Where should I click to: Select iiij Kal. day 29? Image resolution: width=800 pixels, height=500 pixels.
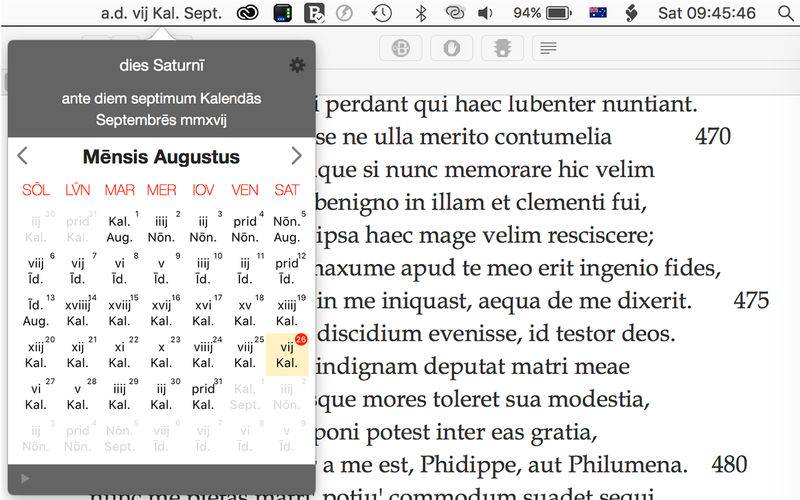pos(119,396)
